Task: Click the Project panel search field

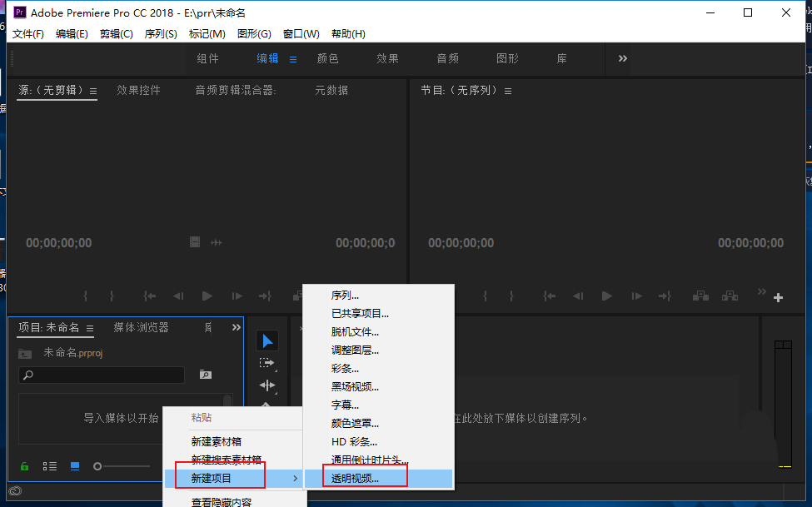Action: pos(102,375)
